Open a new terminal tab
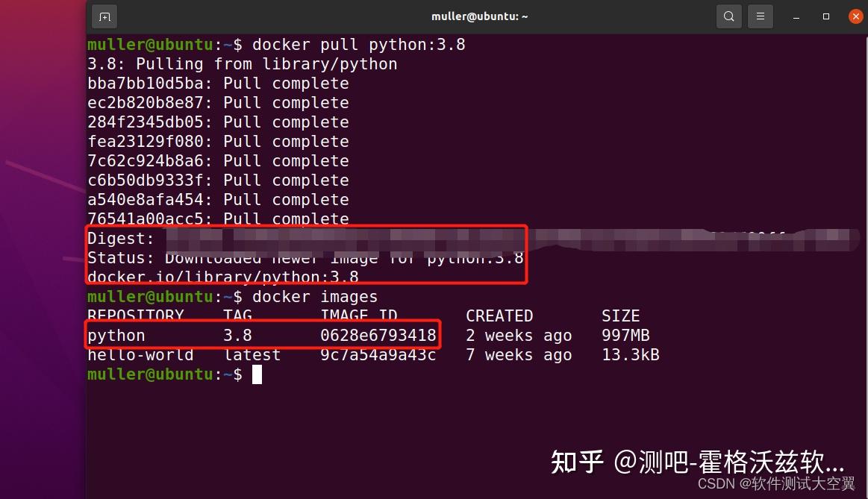The width and height of the screenshot is (868, 499). click(104, 16)
